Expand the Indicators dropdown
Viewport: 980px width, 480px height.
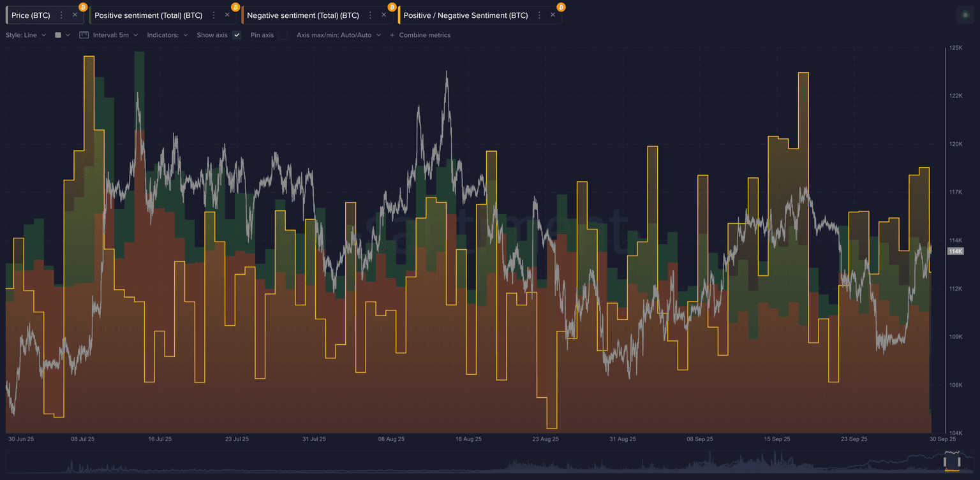(x=167, y=35)
